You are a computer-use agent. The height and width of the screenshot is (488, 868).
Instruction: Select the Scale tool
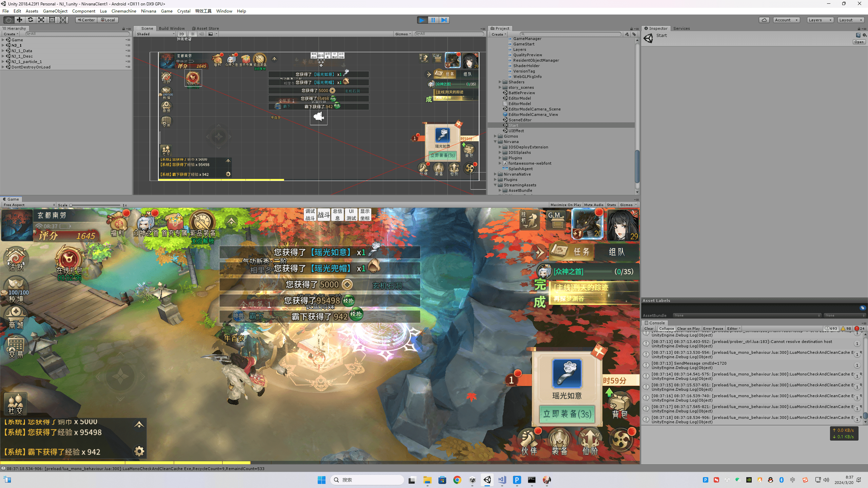[41, 20]
